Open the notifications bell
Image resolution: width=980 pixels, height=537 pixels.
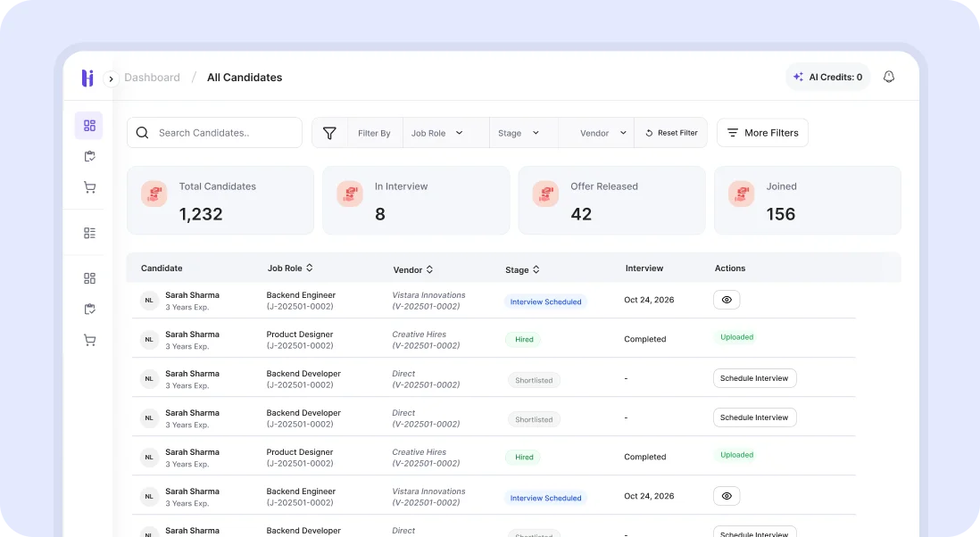tap(889, 77)
